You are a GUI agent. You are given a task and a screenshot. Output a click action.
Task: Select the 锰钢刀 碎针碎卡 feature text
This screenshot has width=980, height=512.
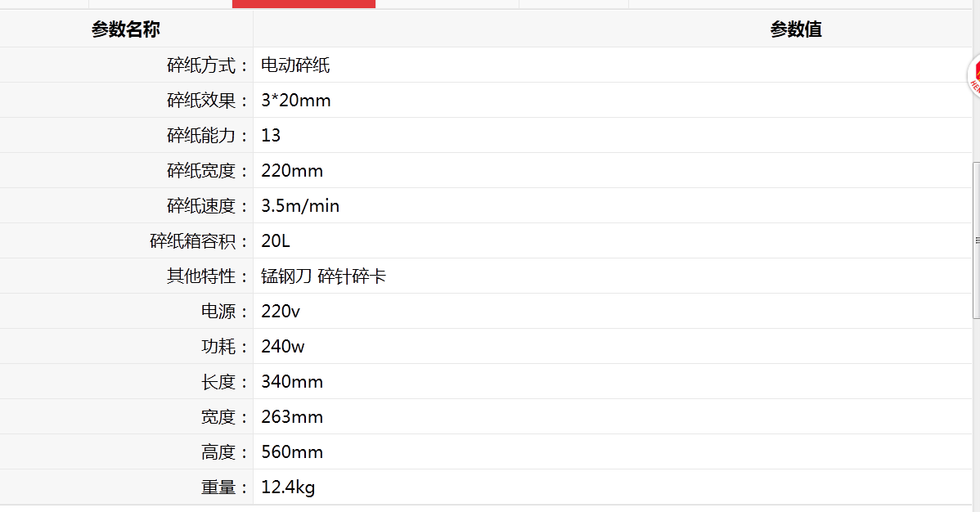[x=324, y=276]
